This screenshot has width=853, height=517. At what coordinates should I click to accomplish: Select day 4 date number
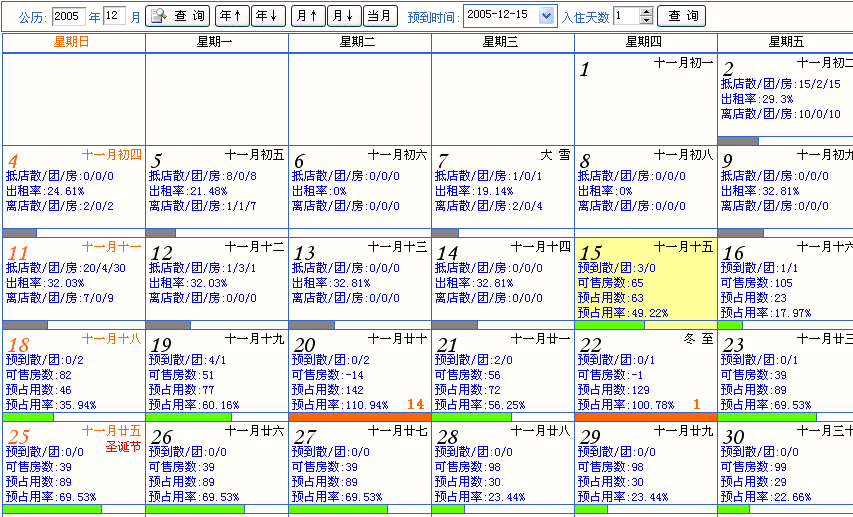(13, 161)
